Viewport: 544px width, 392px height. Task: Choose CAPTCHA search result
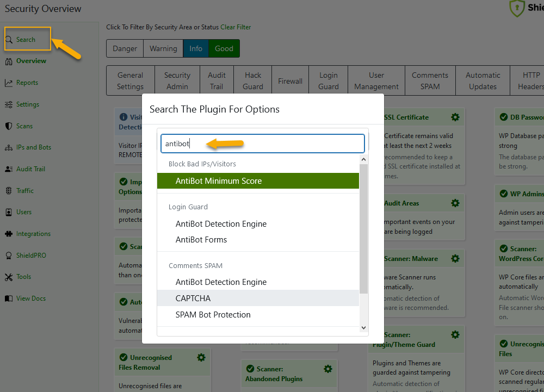point(258,298)
